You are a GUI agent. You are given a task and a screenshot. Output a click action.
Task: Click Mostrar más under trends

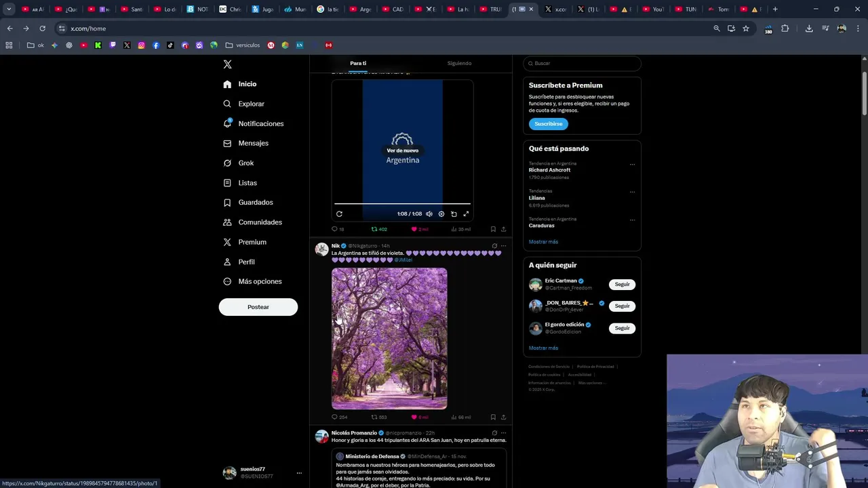coord(543,242)
